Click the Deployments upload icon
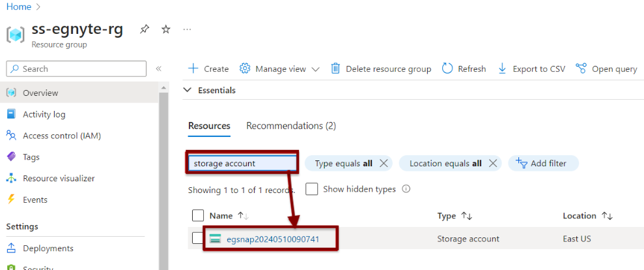Screen dimensions: 644x270 (11, 248)
